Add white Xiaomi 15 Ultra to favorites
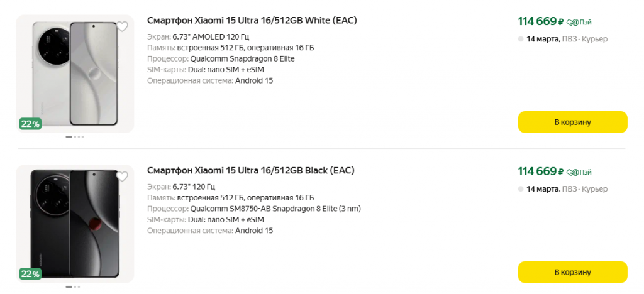 123,26
